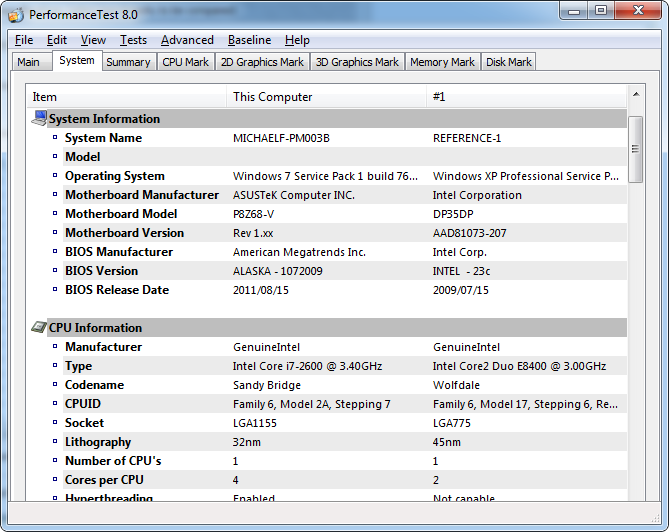Open the 3D Graphics Mark tab
The image size is (669, 532).
point(357,62)
